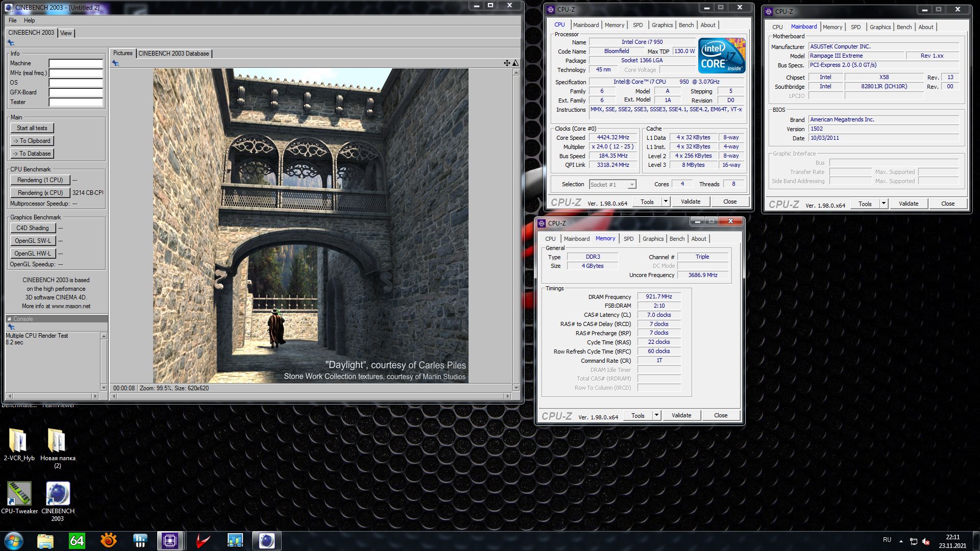Click the picture viewer vertical scrollbar
Viewport: 980px width, 551px height.
coord(516,230)
